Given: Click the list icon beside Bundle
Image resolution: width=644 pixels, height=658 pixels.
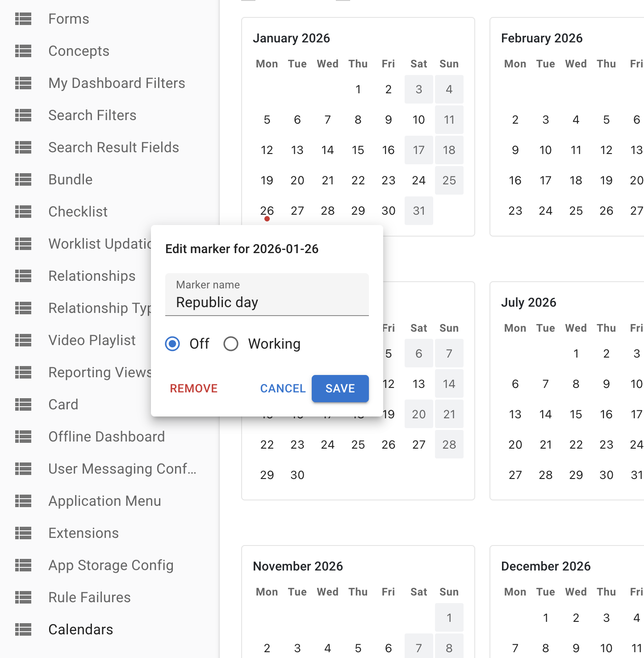Looking at the screenshot, I should tap(23, 179).
